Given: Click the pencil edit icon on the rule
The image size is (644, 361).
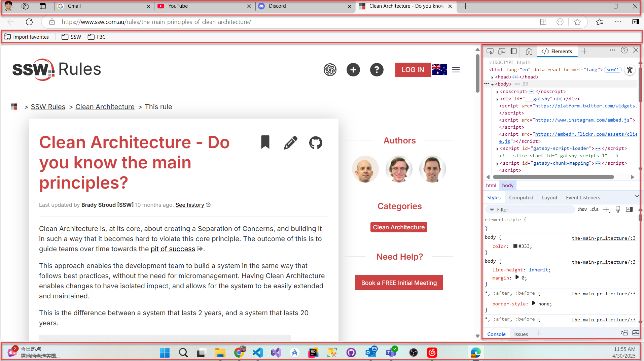Looking at the screenshot, I should (x=290, y=143).
